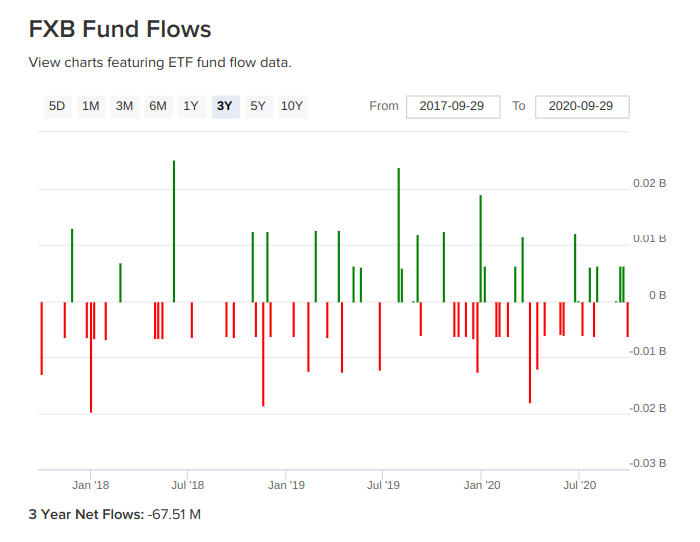Click the From date field 2017-09-29
This screenshot has width=700, height=542.
point(452,106)
